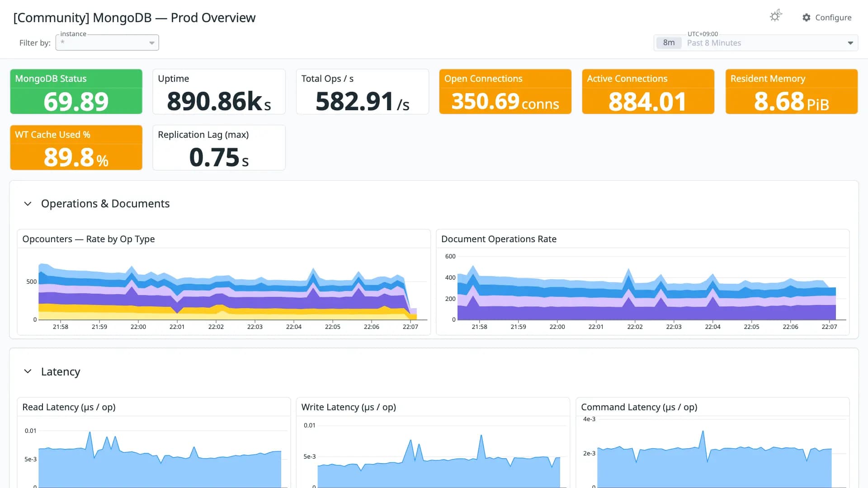Click the UTC+09:00 timezone label

pyautogui.click(x=703, y=34)
